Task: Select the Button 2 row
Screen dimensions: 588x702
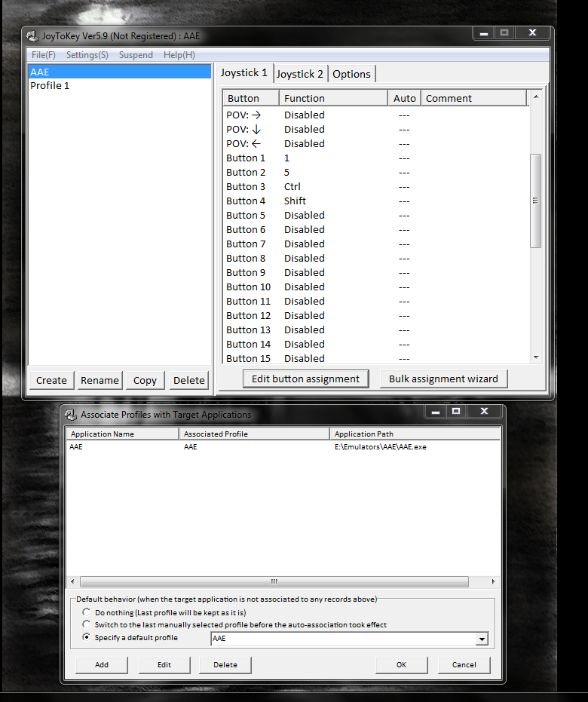Action: (x=376, y=173)
